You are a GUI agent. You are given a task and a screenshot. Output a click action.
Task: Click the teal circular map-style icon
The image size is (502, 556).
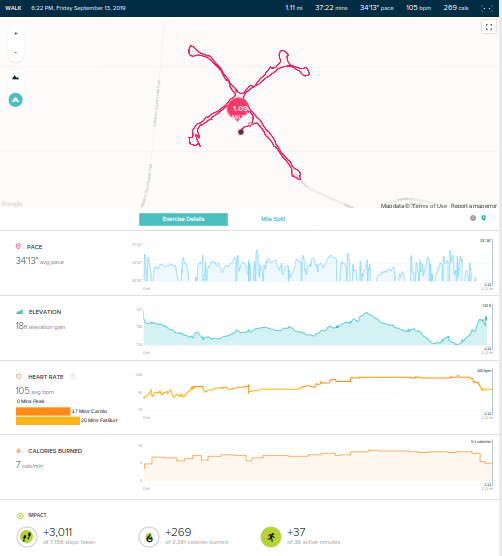coord(16,100)
